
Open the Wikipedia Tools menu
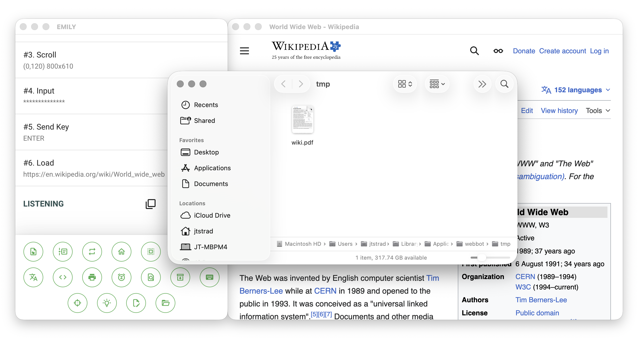[x=598, y=111]
